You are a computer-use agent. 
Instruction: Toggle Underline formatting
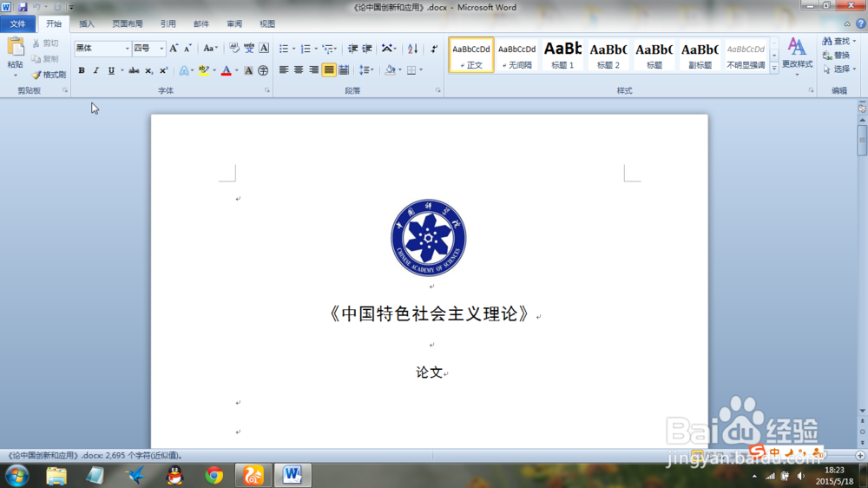[111, 70]
